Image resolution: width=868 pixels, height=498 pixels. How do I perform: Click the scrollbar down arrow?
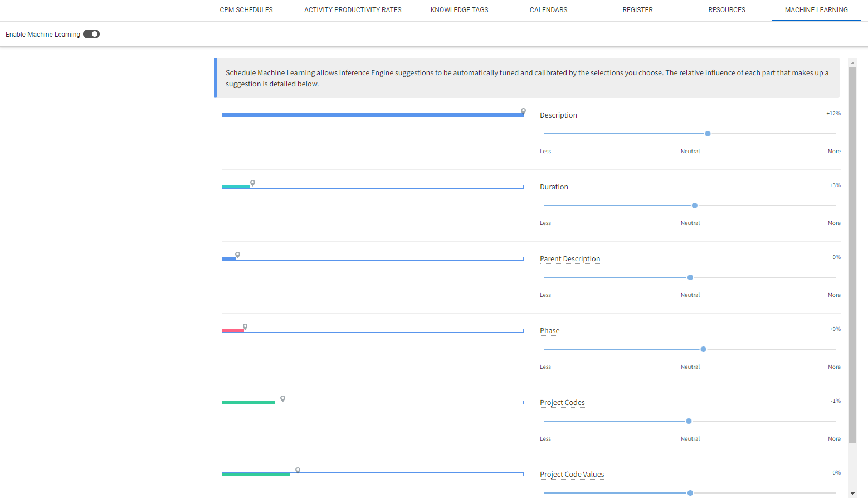pyautogui.click(x=852, y=494)
